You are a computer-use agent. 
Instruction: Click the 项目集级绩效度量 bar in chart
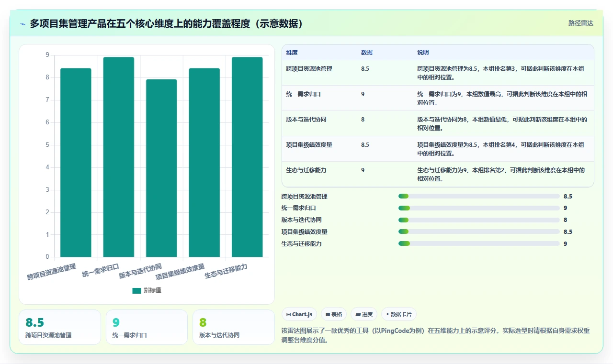pos(204,163)
